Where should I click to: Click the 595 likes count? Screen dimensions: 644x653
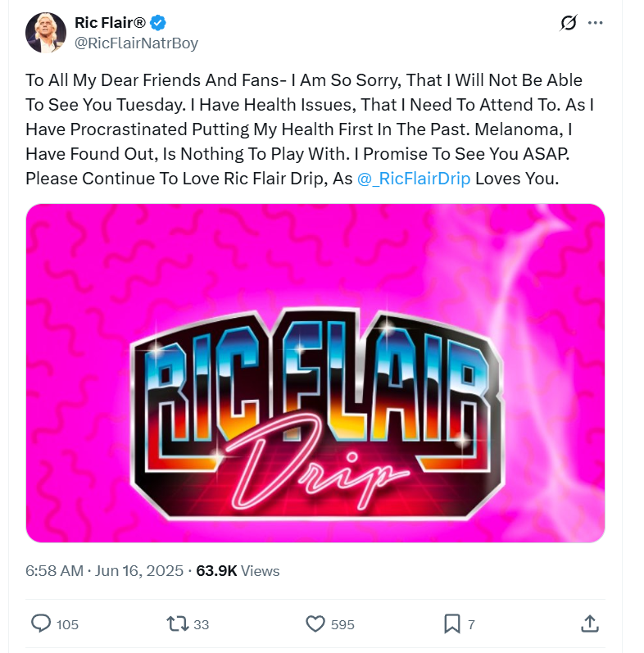[x=342, y=625]
